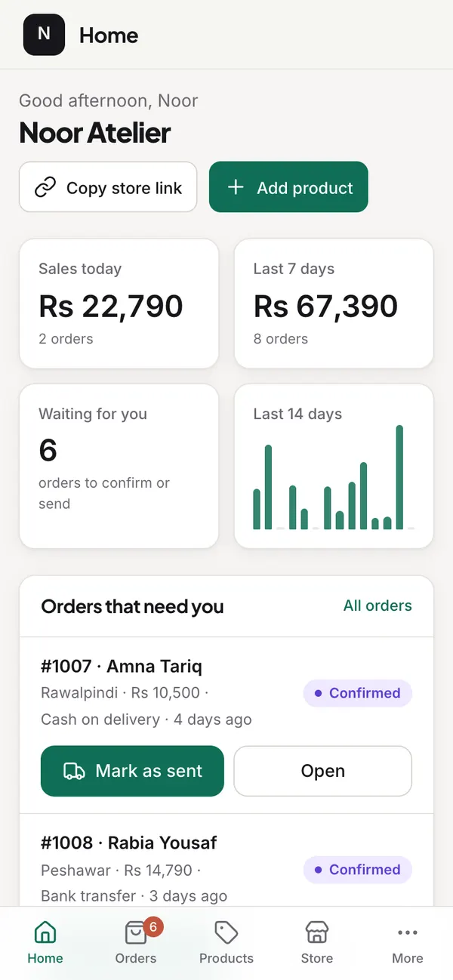Click the chain link icon on Copy store link
The height and width of the screenshot is (980, 453).
(45, 187)
